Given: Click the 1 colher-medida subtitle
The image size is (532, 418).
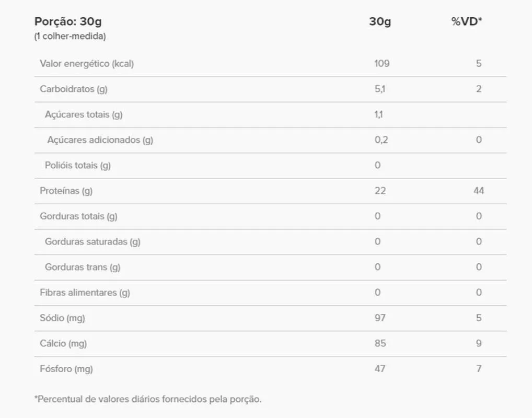Looking at the screenshot, I should (70, 36).
